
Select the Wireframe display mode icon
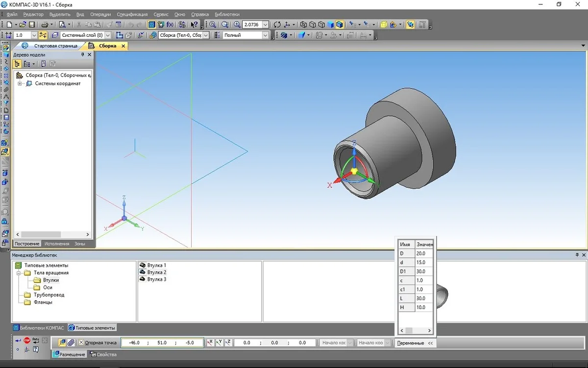(x=304, y=25)
